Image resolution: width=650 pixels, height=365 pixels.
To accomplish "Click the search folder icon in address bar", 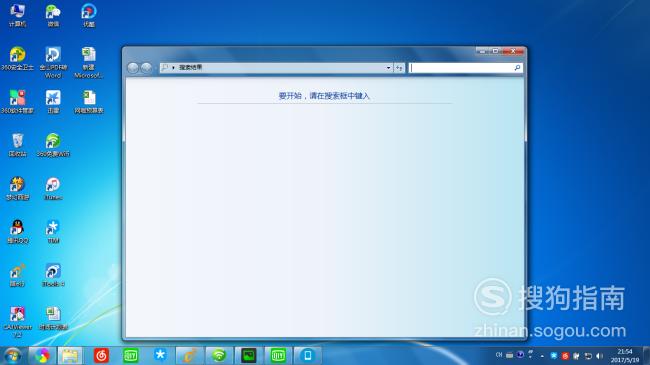I will coord(165,67).
